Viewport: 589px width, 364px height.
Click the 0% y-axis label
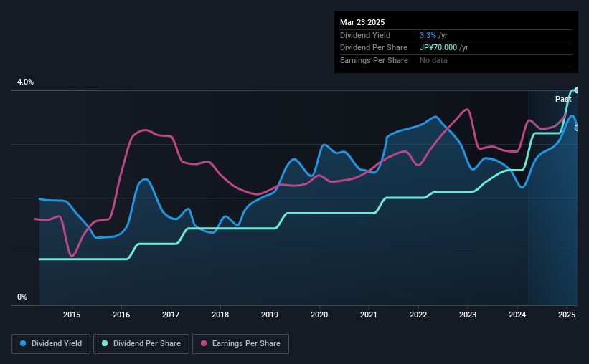click(x=22, y=297)
